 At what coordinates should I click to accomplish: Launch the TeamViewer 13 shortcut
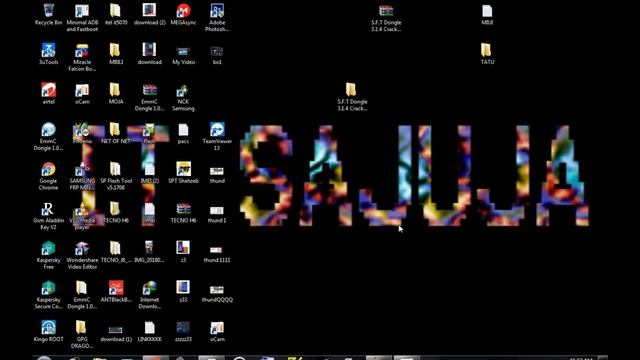tap(217, 129)
